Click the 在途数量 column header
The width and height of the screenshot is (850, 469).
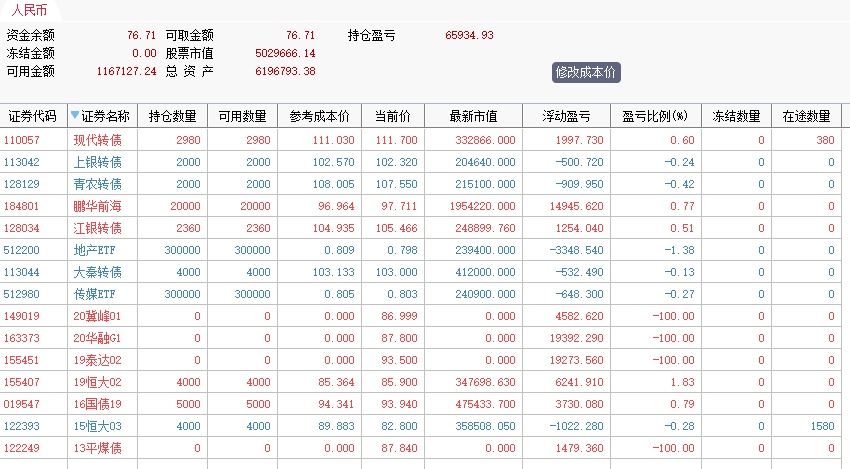[807, 116]
